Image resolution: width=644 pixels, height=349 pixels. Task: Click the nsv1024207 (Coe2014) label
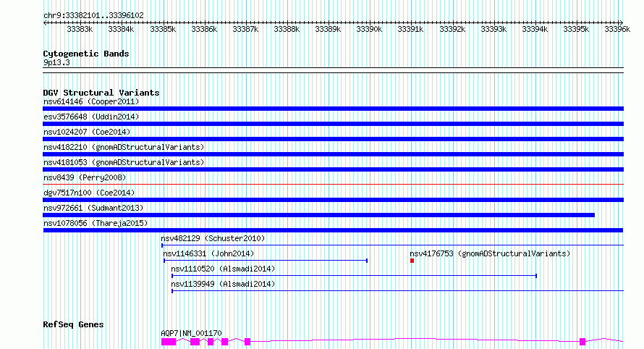coord(87,132)
